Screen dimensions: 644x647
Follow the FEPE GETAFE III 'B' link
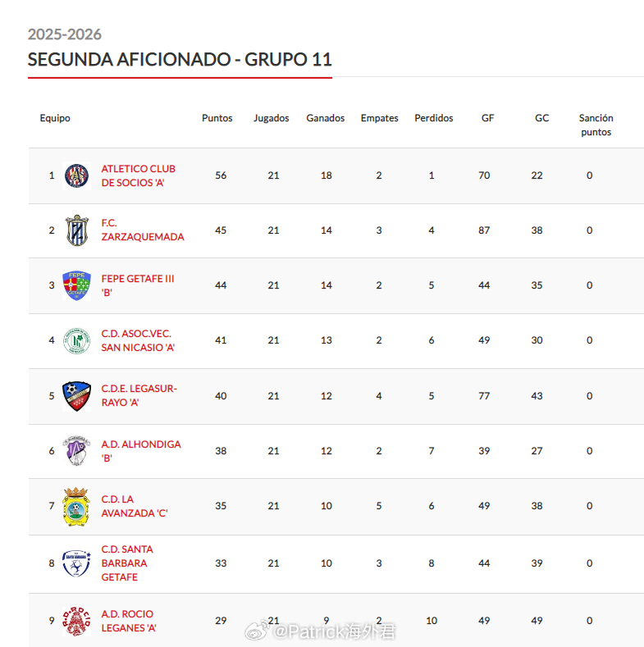(138, 285)
